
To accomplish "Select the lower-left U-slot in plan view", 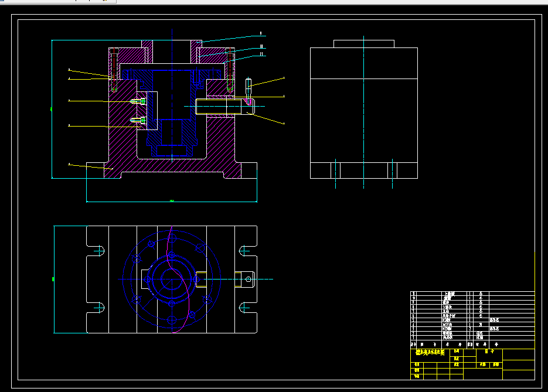I will pyautogui.click(x=96, y=308).
